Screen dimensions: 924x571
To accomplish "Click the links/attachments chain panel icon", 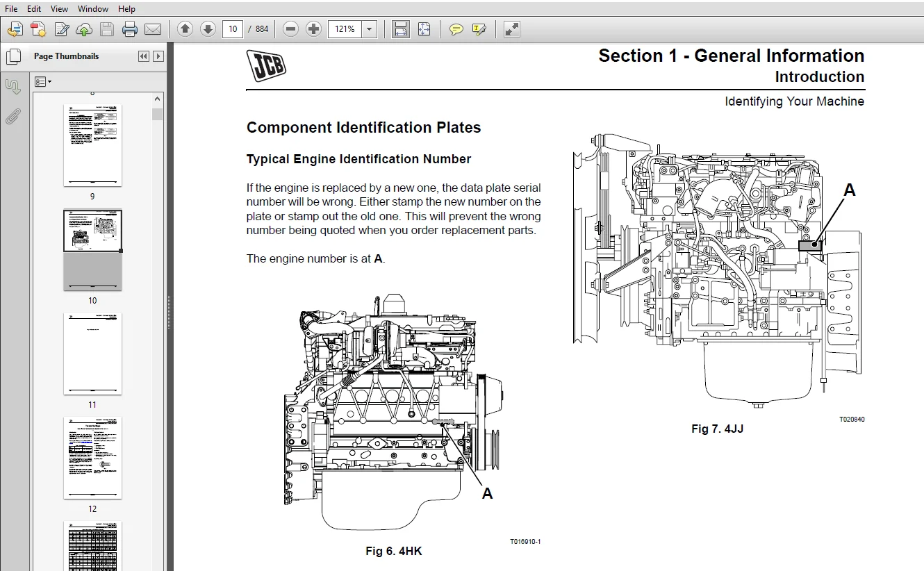I will tap(13, 86).
